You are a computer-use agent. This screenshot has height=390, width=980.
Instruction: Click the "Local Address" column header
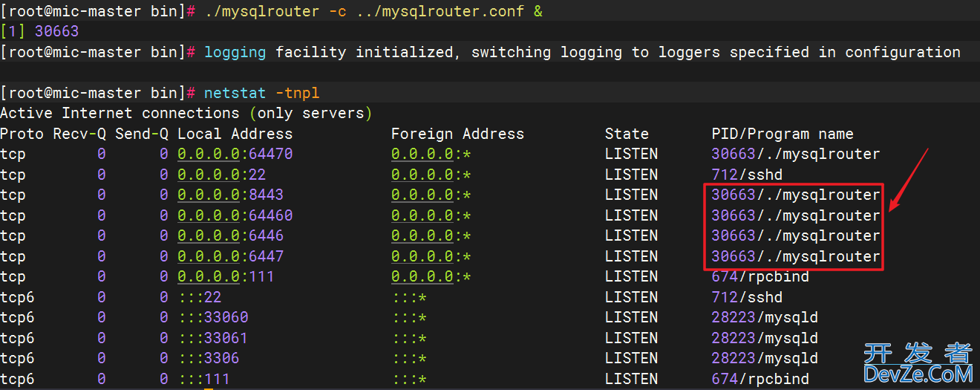click(x=235, y=134)
